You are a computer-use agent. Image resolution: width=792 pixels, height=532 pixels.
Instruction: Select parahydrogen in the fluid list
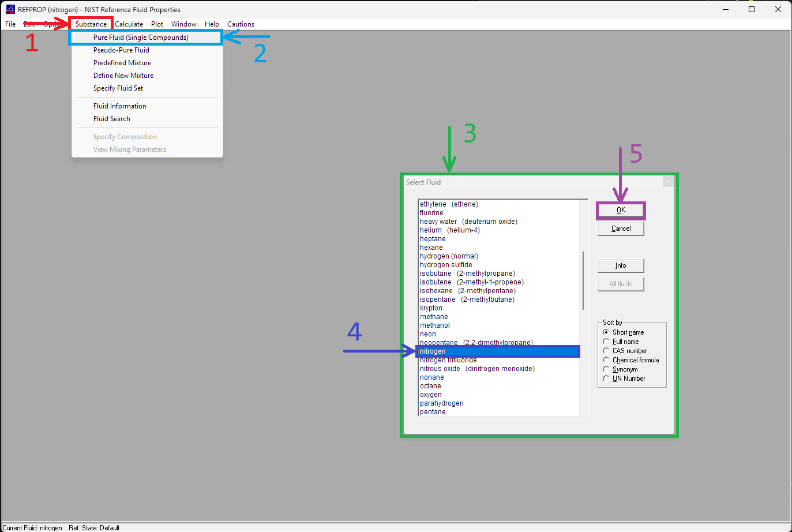point(498,403)
